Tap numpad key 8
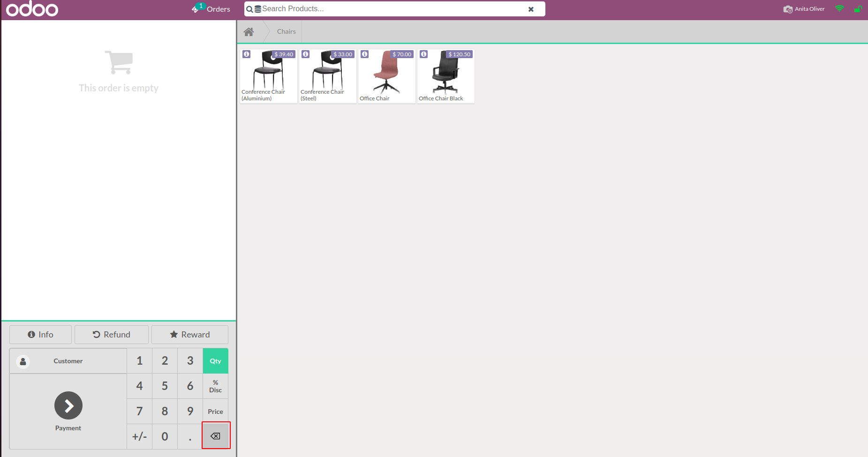This screenshot has height=457, width=868. pos(165,412)
